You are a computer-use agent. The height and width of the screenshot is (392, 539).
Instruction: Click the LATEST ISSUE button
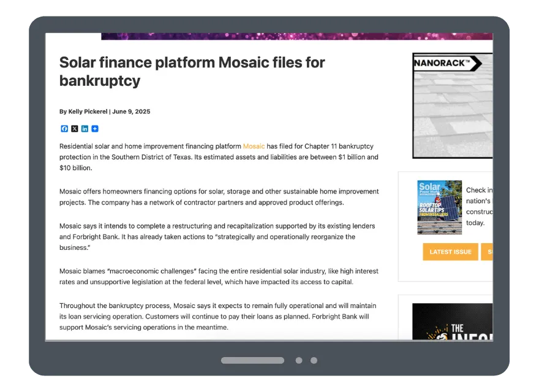tap(450, 252)
